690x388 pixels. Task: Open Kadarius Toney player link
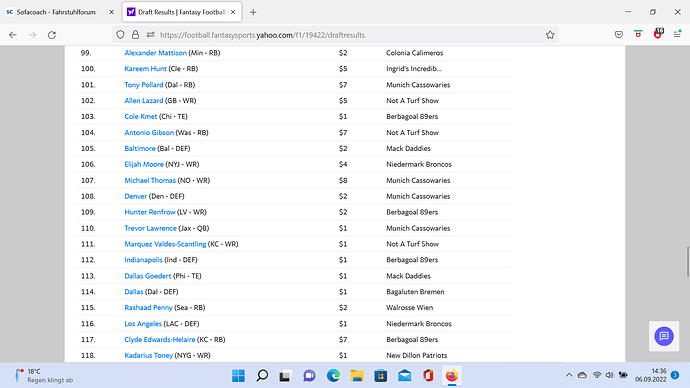148,355
